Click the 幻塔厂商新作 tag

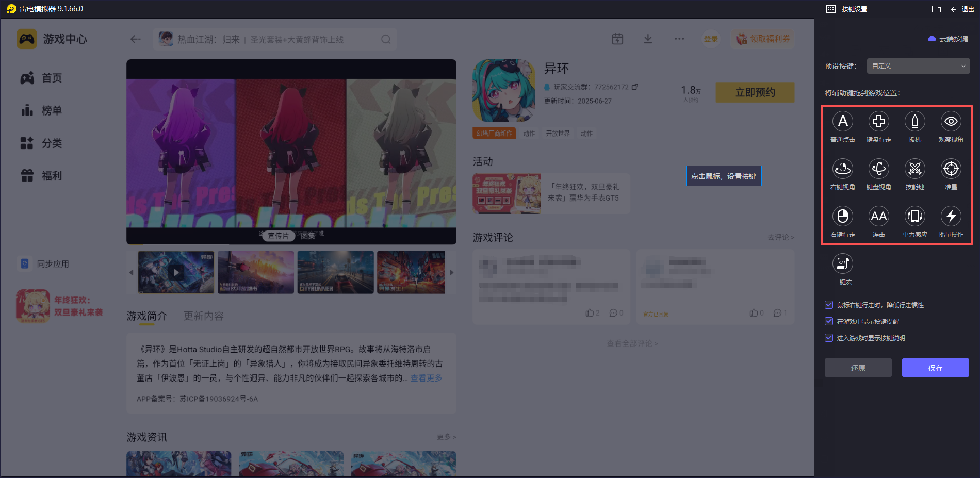pos(494,134)
